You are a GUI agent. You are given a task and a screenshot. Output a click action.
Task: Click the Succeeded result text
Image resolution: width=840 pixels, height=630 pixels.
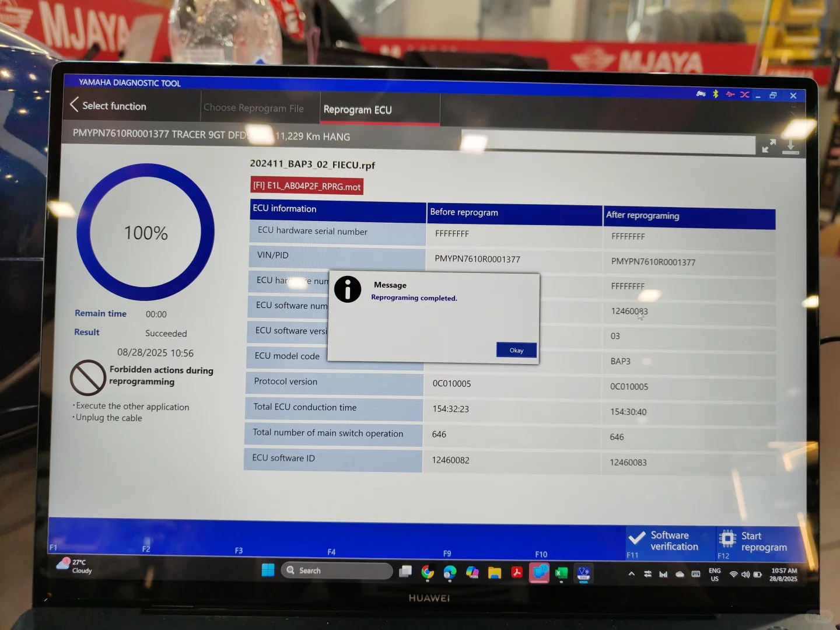(166, 333)
